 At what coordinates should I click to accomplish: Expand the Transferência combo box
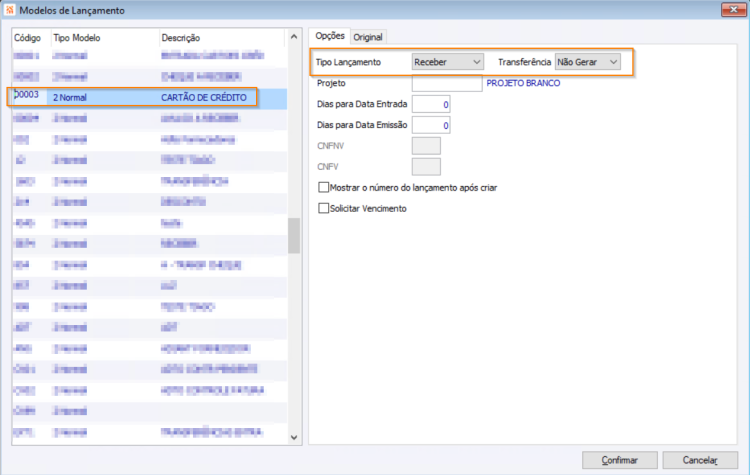(587, 62)
